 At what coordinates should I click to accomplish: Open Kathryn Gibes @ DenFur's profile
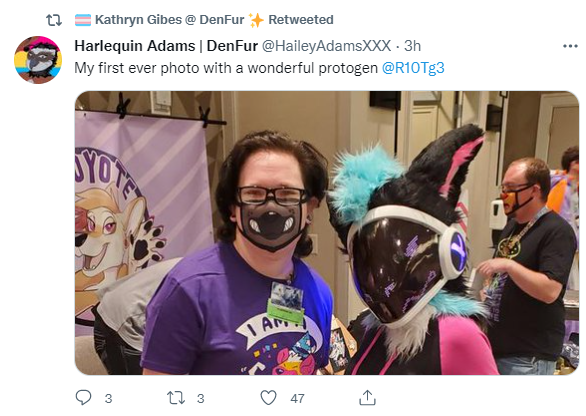tap(169, 20)
